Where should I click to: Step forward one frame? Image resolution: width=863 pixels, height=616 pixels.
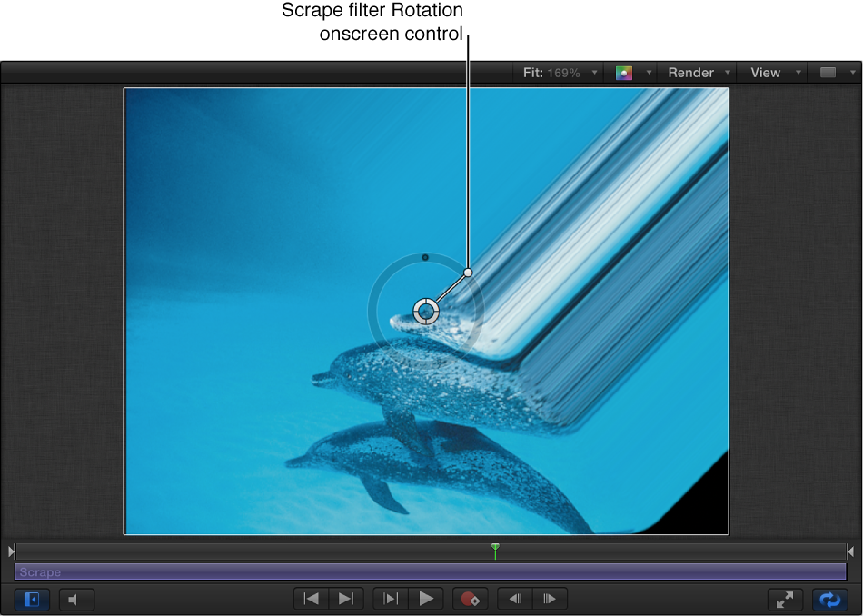click(x=550, y=599)
